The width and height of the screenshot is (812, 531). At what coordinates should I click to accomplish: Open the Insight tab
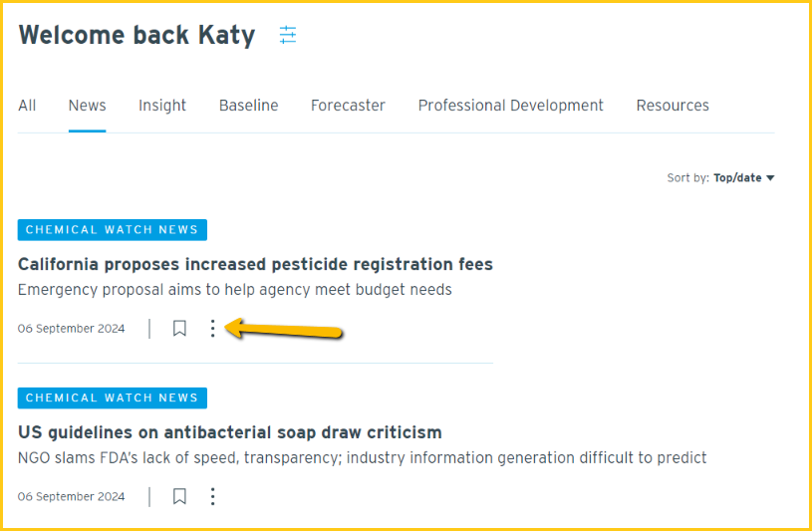click(162, 106)
